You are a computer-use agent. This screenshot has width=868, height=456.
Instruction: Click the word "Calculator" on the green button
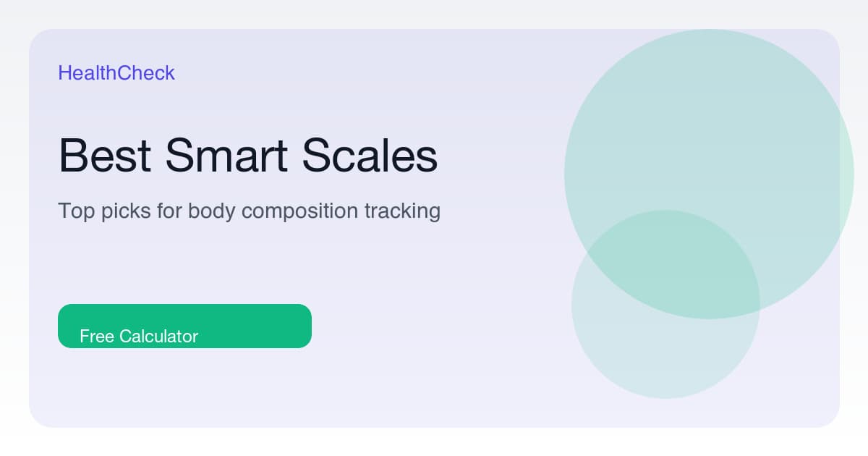click(158, 336)
